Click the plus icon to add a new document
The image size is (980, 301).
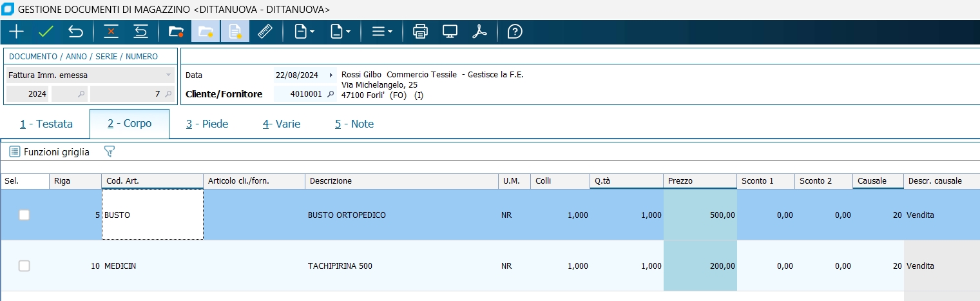pos(16,32)
